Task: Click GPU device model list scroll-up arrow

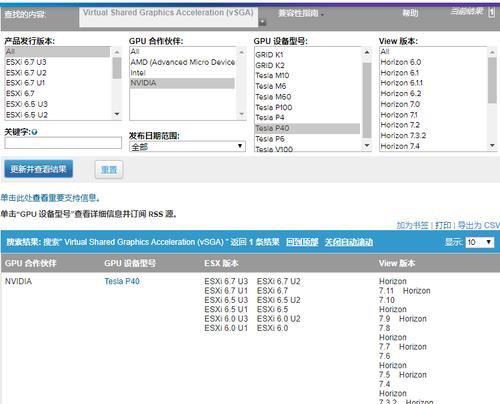Action: (x=367, y=52)
